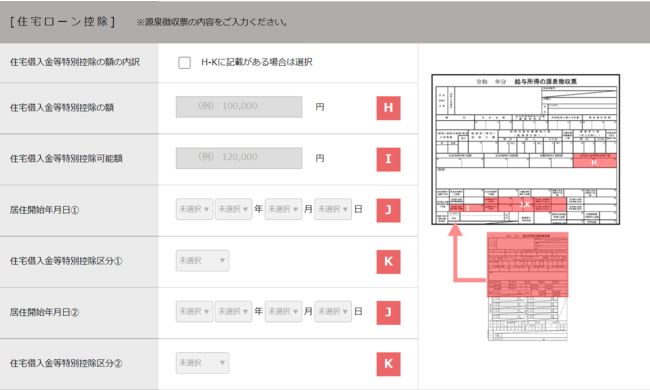Click the 住宅借入金等特別控除の額 amount field

(239, 107)
